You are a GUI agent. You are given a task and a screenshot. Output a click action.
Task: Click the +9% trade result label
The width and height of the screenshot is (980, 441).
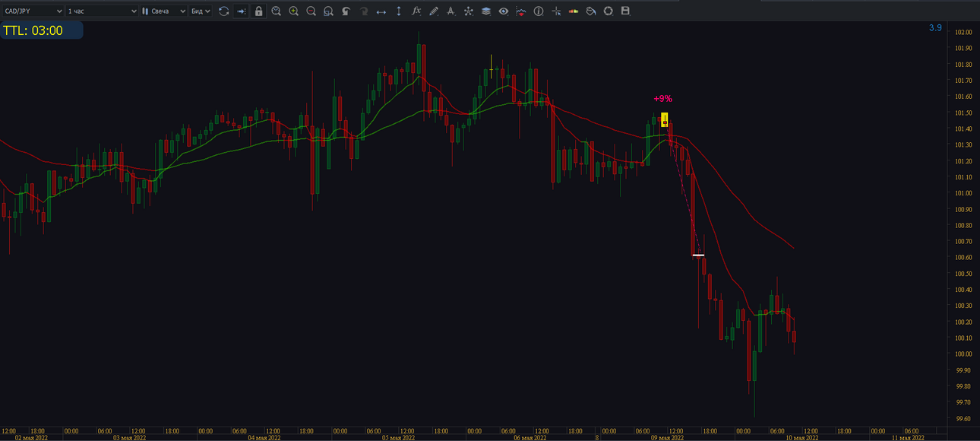(663, 99)
